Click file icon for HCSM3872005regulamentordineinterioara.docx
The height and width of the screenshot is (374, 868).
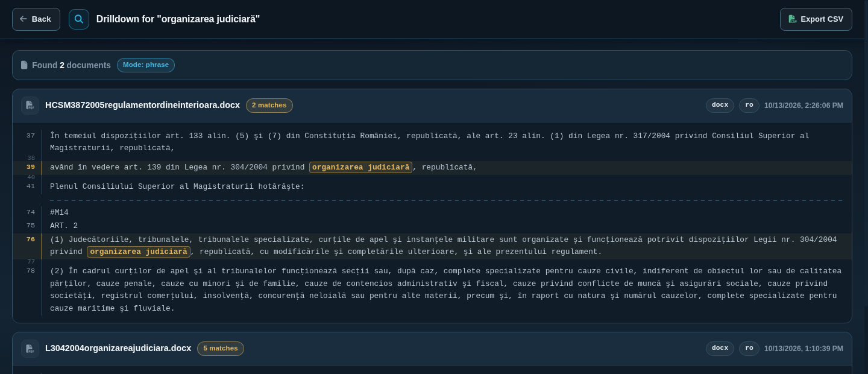(x=30, y=106)
